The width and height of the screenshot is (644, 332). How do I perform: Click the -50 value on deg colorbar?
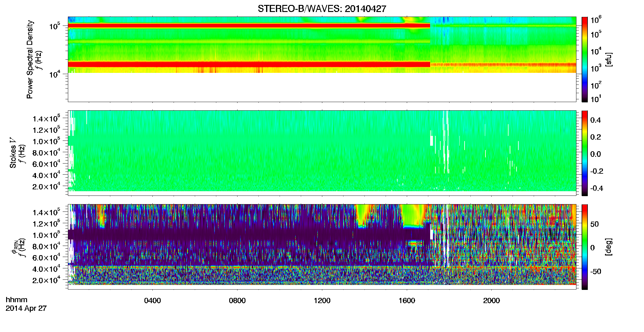coord(596,272)
